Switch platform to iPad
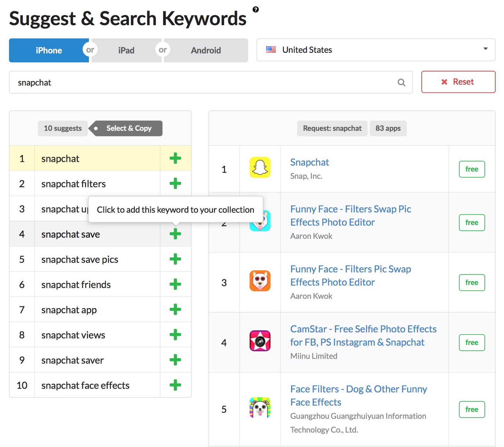The height and width of the screenshot is (447, 504). 126,50
